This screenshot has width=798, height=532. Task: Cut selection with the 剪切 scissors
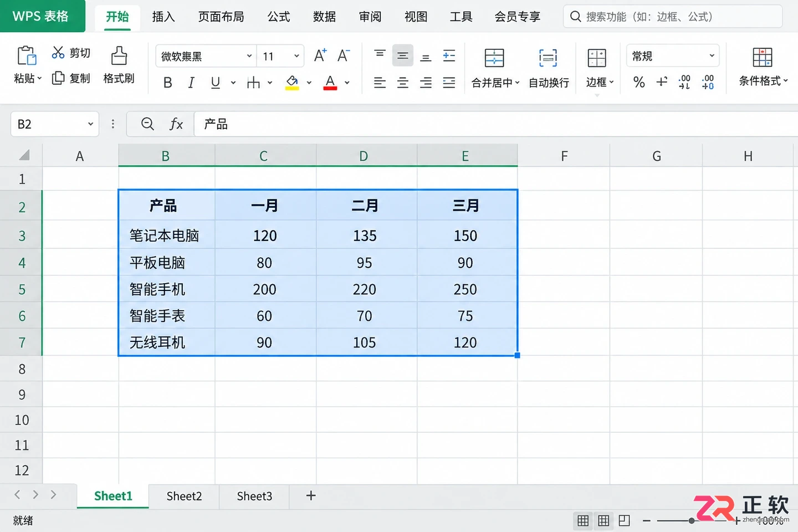58,53
